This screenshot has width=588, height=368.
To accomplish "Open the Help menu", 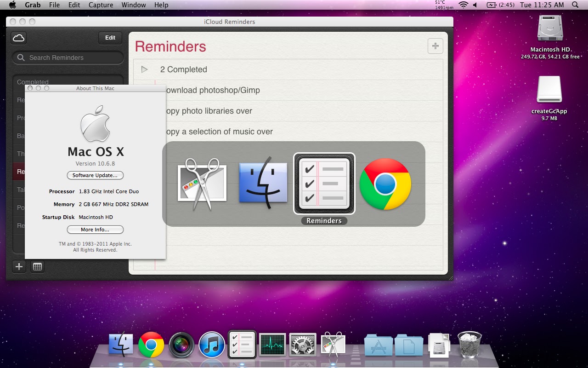I will [161, 5].
